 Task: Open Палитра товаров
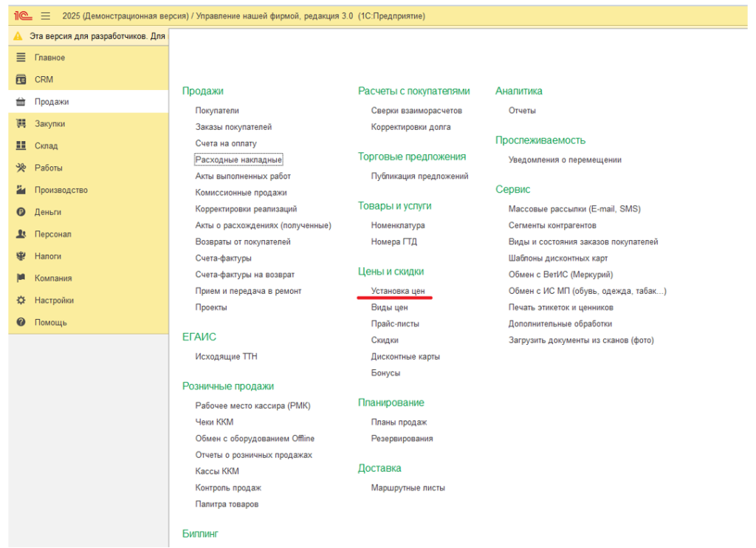(x=227, y=504)
